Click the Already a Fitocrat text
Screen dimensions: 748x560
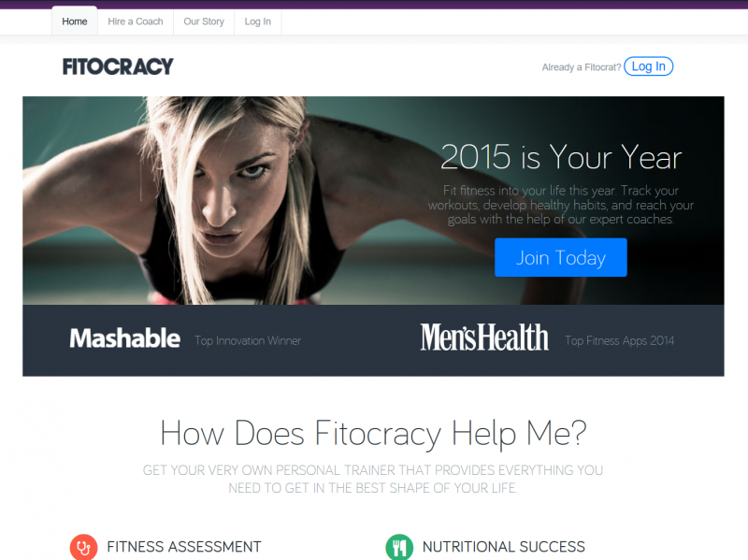pos(581,67)
